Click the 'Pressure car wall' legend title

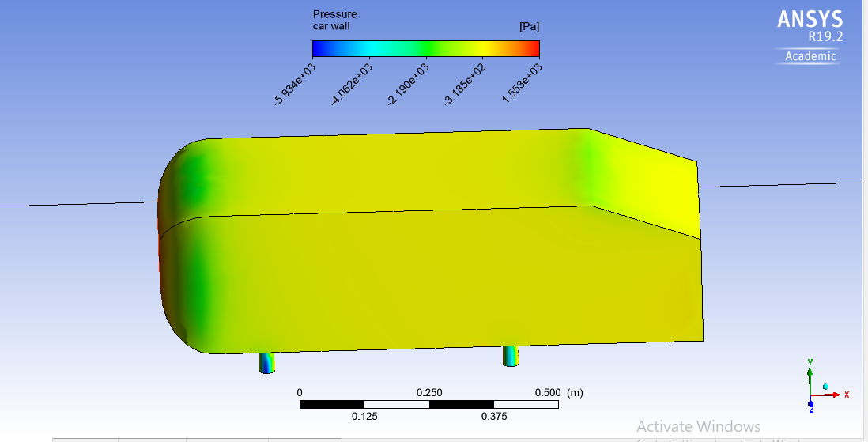coord(334,20)
